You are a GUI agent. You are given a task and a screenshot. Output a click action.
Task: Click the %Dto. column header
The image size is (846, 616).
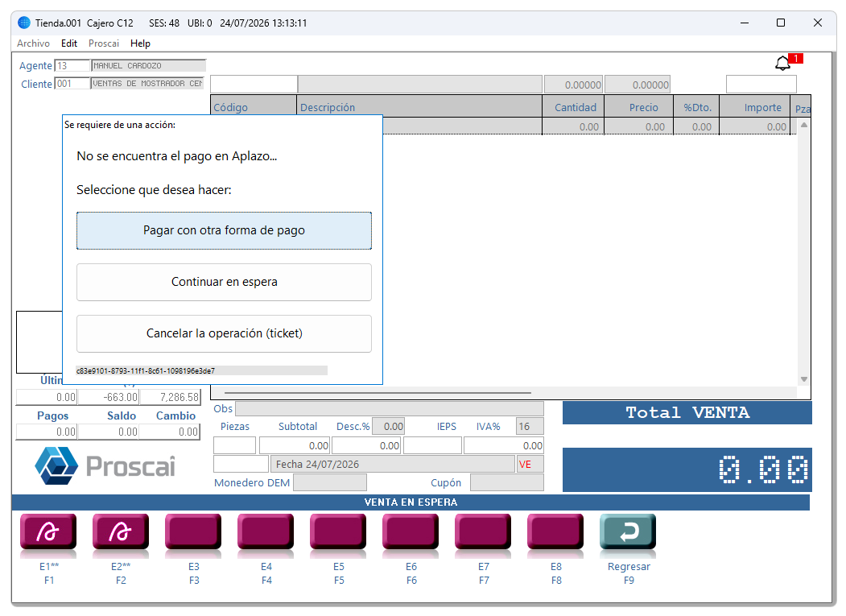coord(696,107)
